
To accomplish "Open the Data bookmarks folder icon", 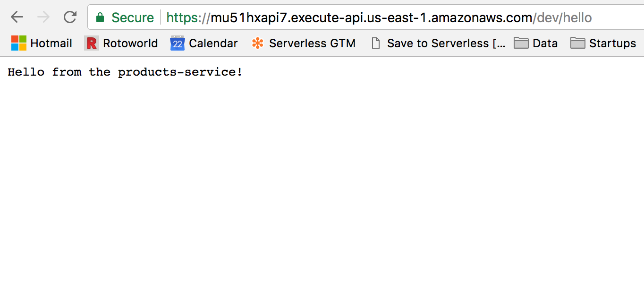I will tap(521, 43).
